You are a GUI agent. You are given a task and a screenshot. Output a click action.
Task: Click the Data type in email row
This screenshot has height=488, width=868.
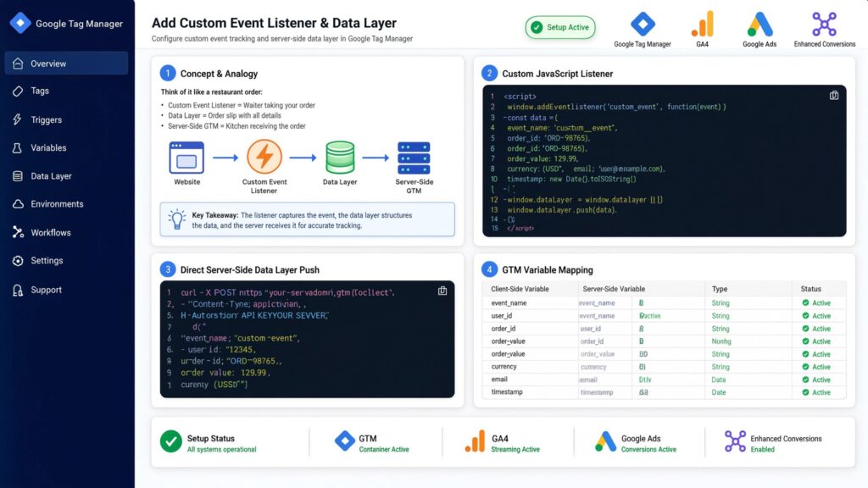point(719,380)
